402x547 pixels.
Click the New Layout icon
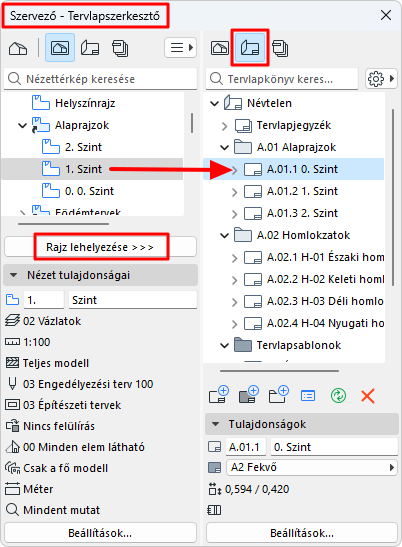point(218,395)
